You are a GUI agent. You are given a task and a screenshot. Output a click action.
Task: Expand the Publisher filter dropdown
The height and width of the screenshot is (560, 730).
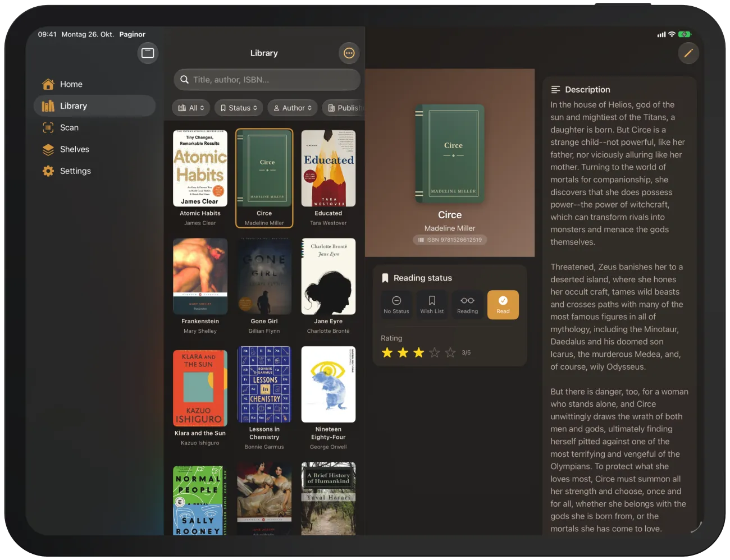pos(344,108)
